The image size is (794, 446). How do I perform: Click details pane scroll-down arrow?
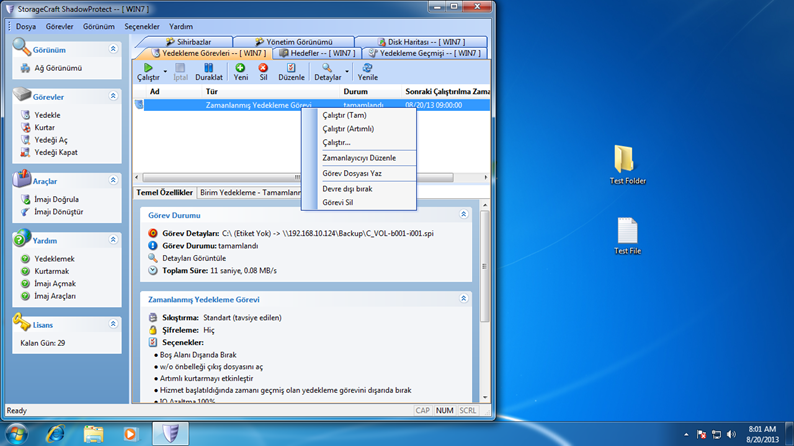pos(485,397)
